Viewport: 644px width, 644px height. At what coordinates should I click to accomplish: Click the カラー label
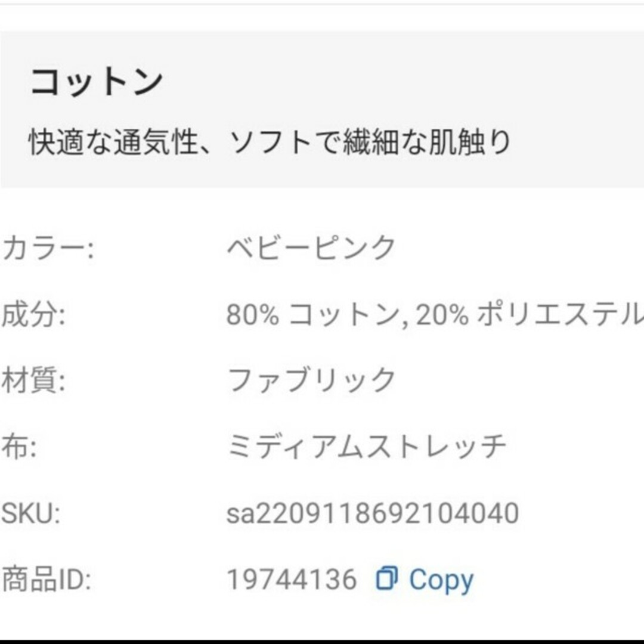pyautogui.click(x=48, y=248)
